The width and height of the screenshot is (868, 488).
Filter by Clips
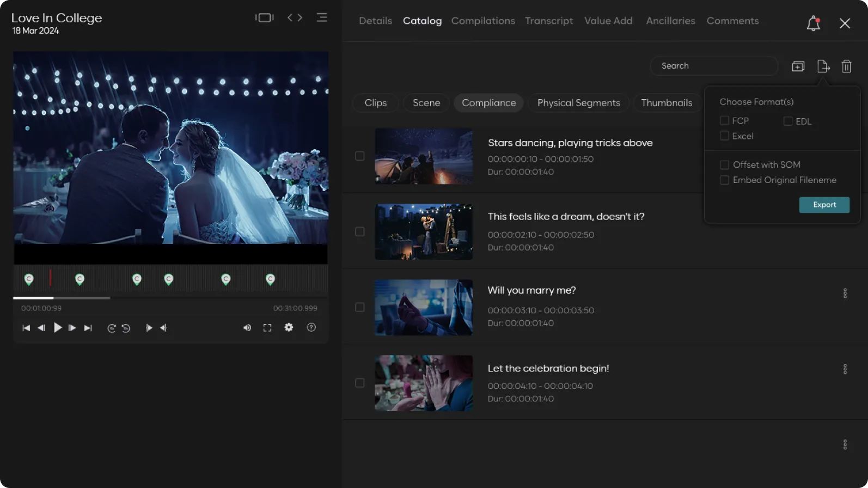[x=376, y=103]
